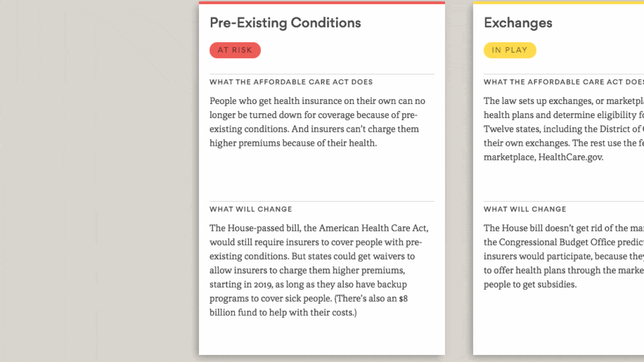Click the red AT RISK badge
Viewport: 644px width, 362px height.
(235, 50)
